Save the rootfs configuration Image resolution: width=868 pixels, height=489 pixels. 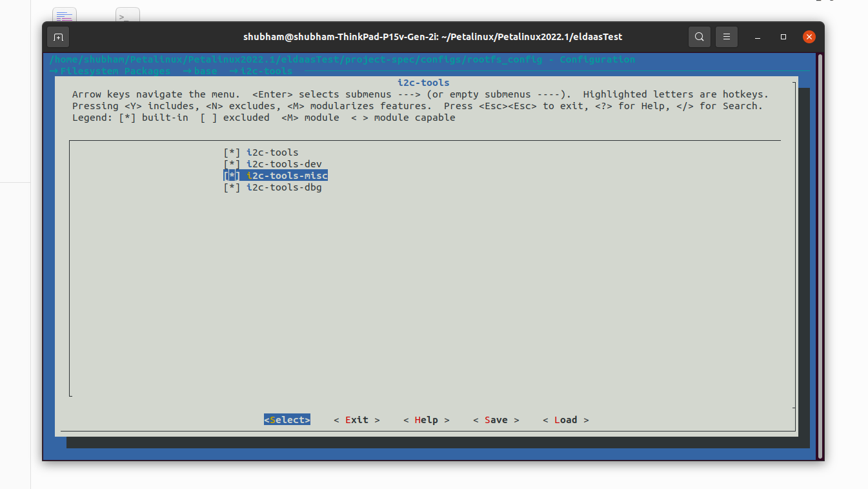pos(496,419)
